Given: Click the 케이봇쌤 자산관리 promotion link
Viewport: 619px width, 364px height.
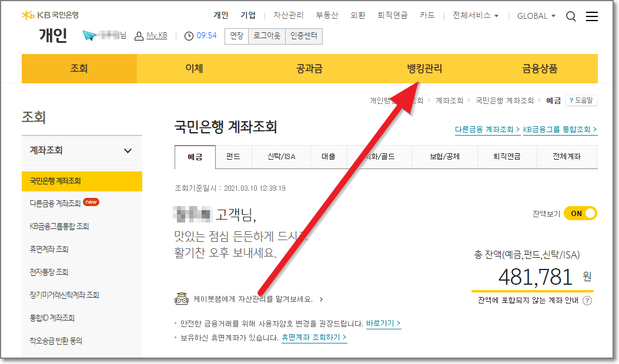Looking at the screenshot, I should pos(258,299).
